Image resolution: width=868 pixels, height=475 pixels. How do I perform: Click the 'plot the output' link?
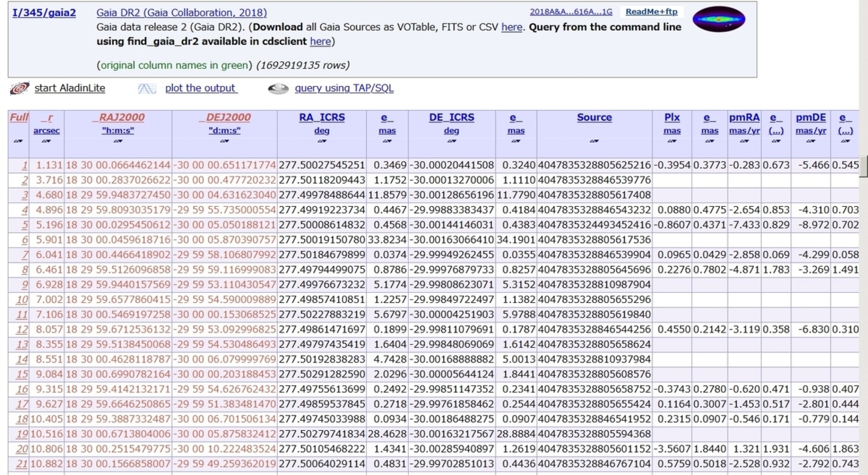click(x=200, y=88)
